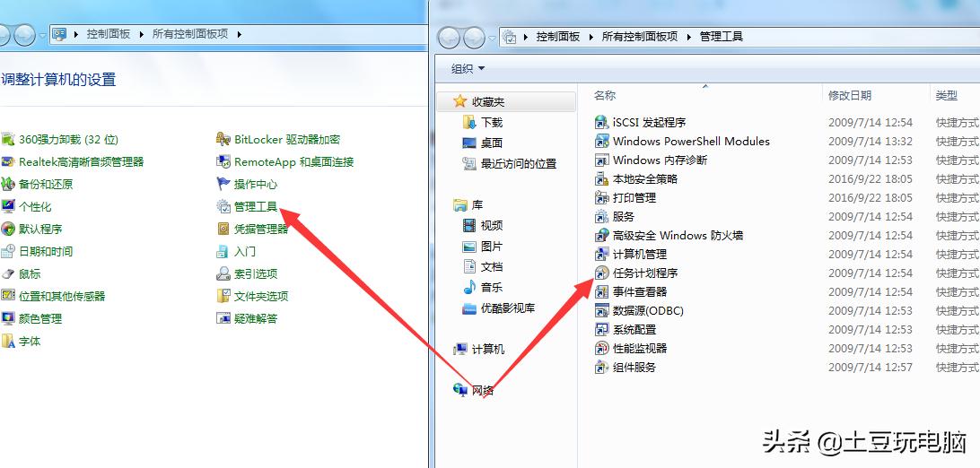Click the 管理工具 gear icon
The width and height of the screenshot is (980, 468).
(x=223, y=206)
